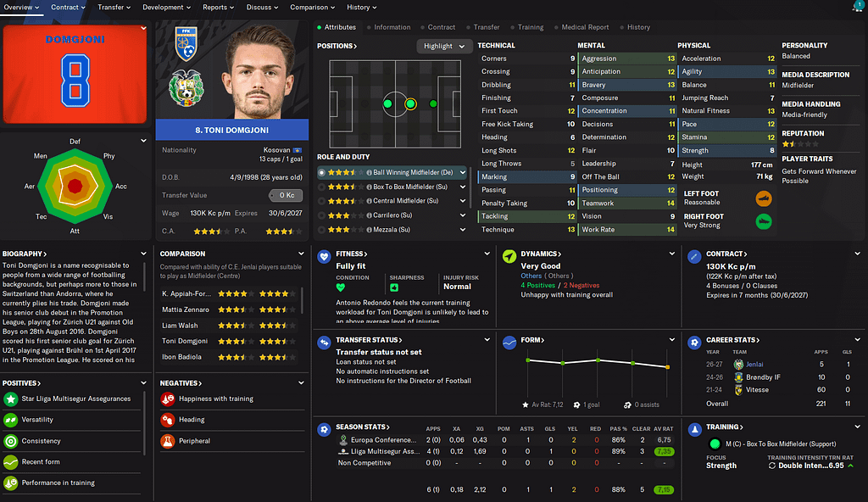
Task: Click the central midfield position marker on pitch
Action: pyautogui.click(x=410, y=103)
